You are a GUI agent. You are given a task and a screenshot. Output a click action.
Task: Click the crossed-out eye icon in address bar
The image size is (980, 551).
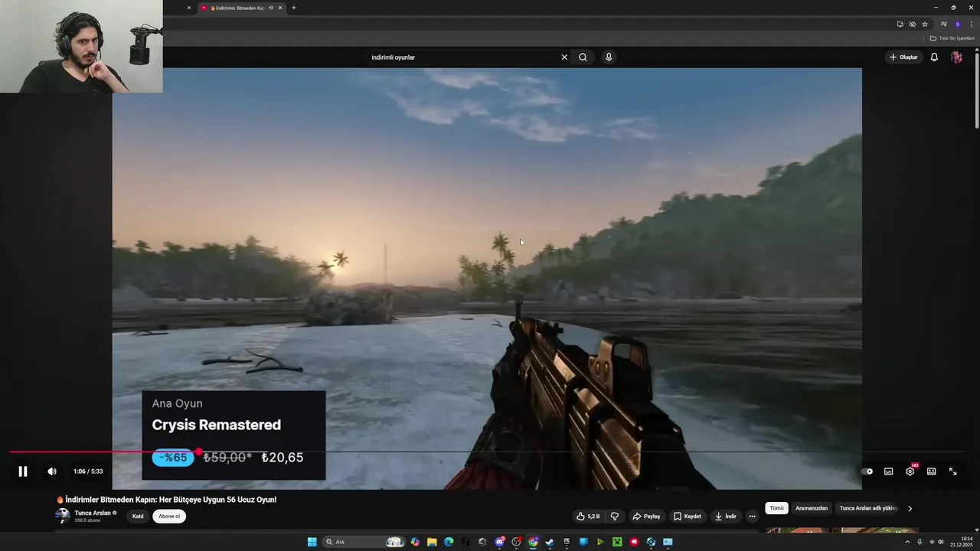913,24
